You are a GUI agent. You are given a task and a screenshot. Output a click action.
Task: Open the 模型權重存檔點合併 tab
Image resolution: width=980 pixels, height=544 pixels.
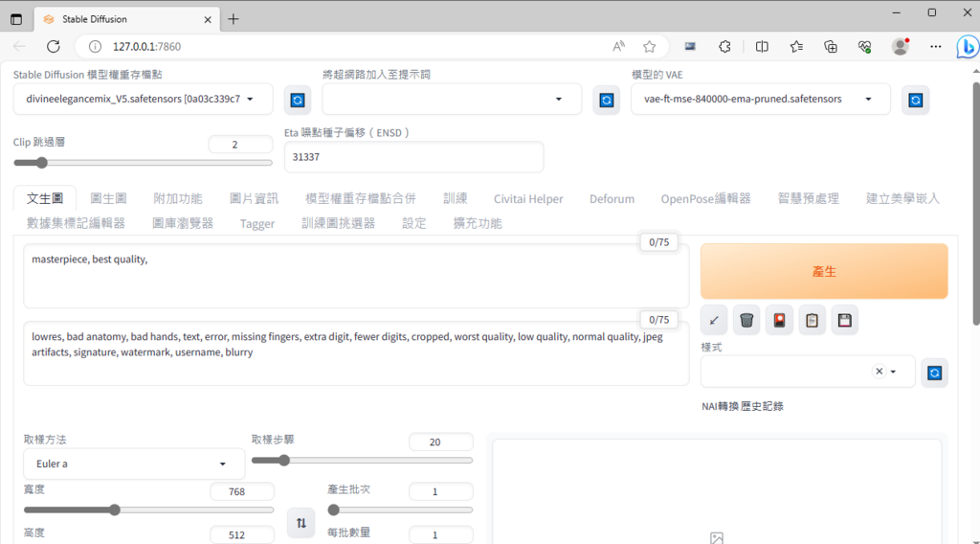[361, 199]
